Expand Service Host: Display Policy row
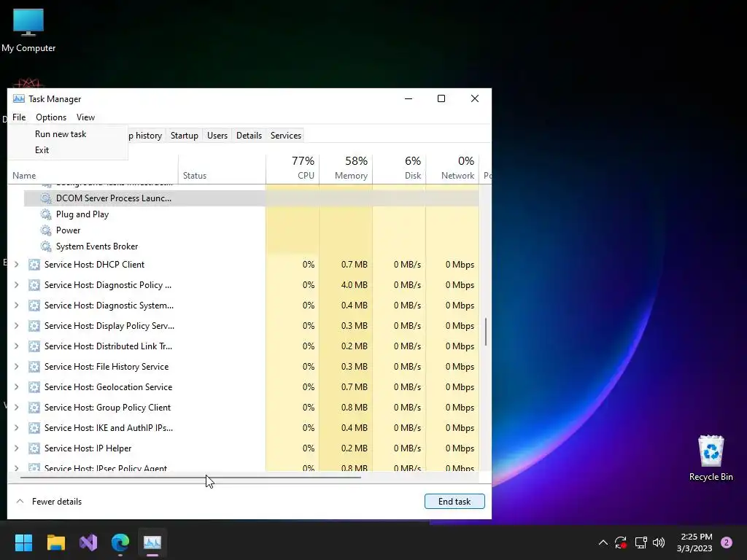 click(x=17, y=326)
